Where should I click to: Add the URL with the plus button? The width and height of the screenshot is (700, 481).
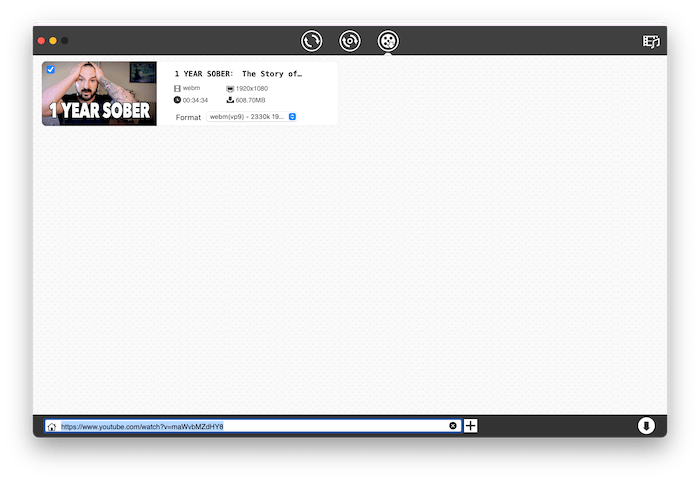coord(471,426)
